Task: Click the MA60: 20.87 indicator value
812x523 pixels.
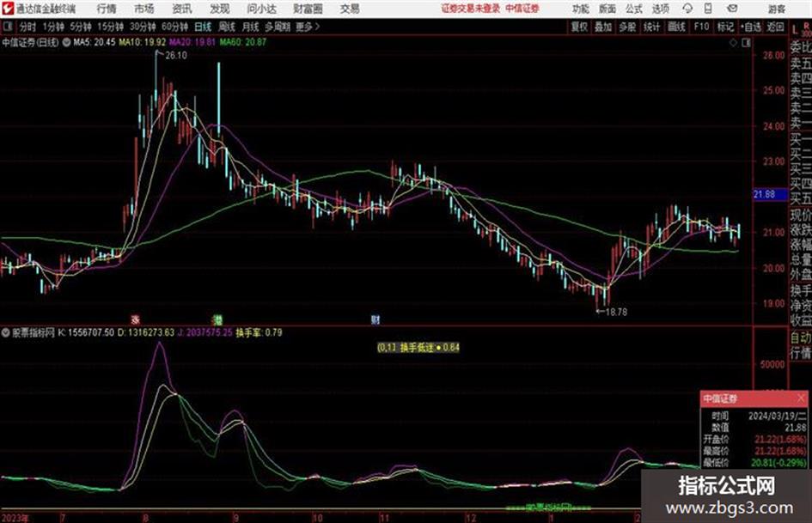Action: [243, 42]
